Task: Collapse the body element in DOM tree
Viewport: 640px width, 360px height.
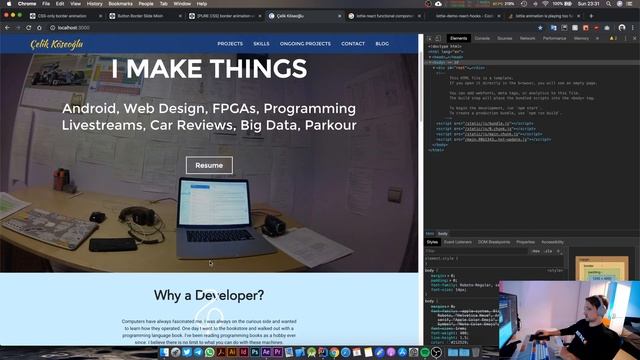Action: (x=430, y=62)
